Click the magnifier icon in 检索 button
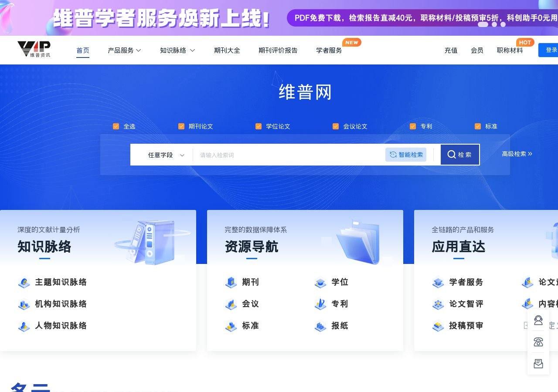This screenshot has height=392, width=558. click(452, 155)
